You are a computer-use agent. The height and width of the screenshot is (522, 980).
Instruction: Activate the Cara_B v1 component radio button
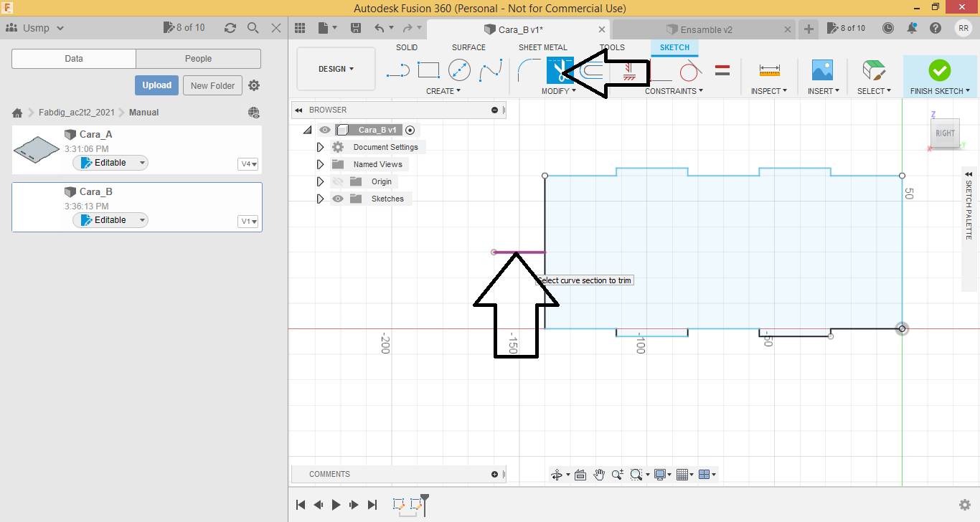click(410, 130)
